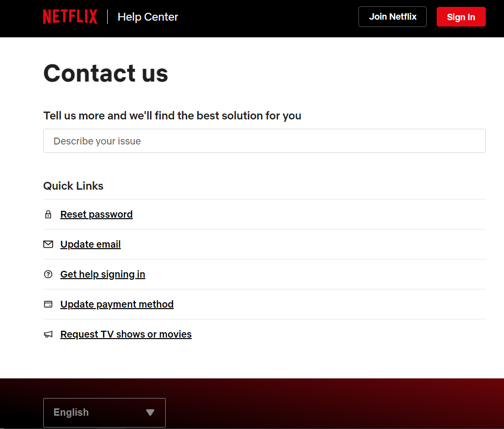Click the credit card icon by Update payment method
The image size is (504, 429).
pyautogui.click(x=48, y=304)
